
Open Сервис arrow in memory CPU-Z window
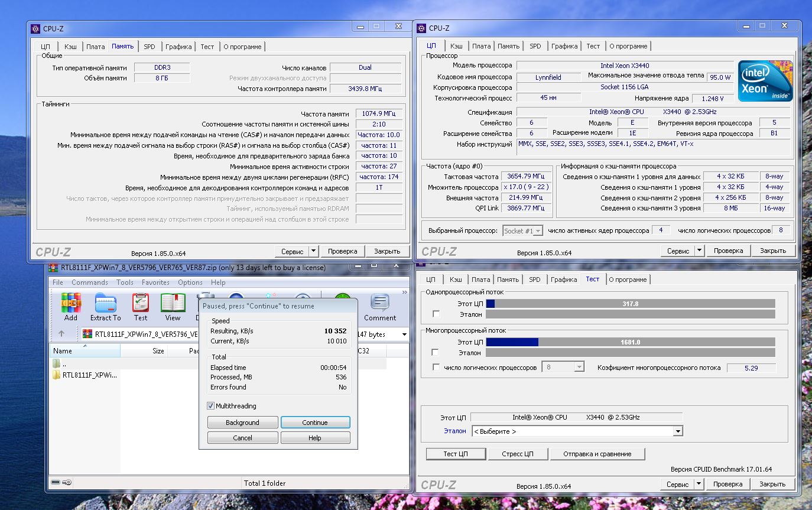click(x=314, y=251)
